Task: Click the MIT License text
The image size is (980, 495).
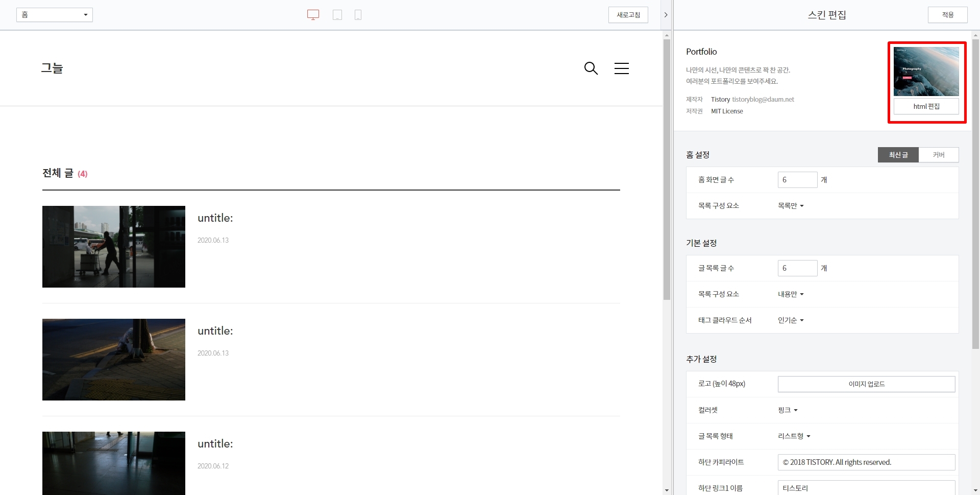Action: point(727,111)
